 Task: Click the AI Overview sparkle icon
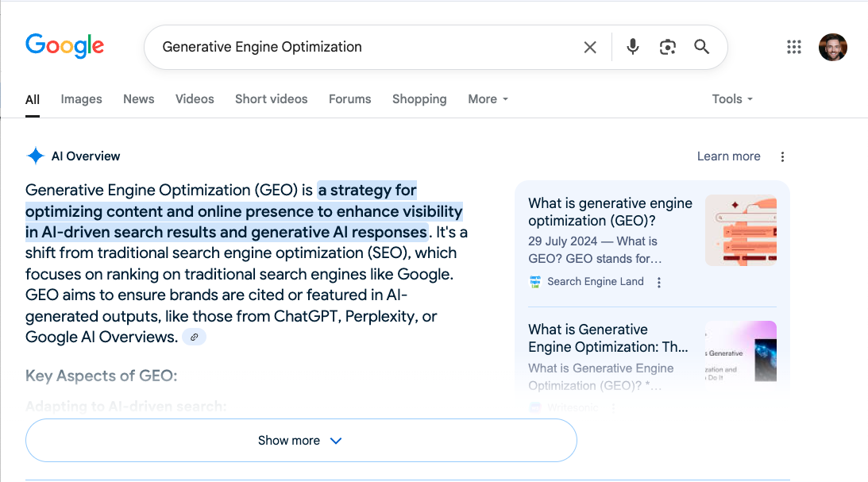(x=36, y=156)
